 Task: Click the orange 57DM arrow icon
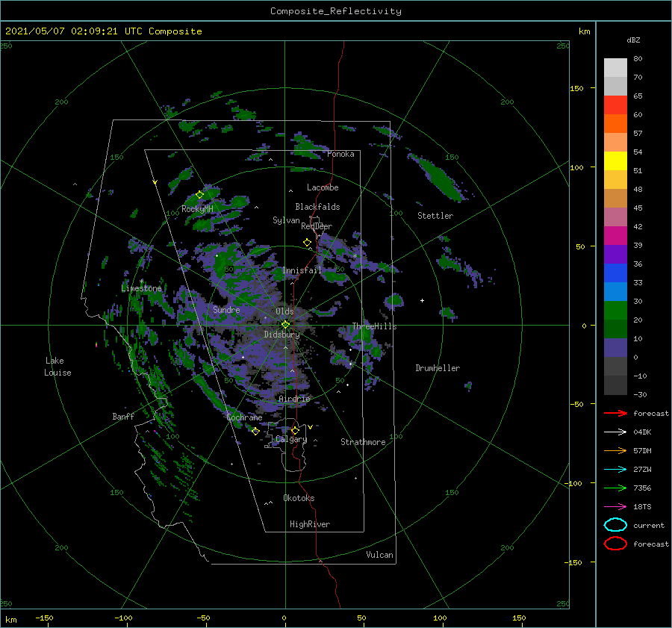(615, 450)
